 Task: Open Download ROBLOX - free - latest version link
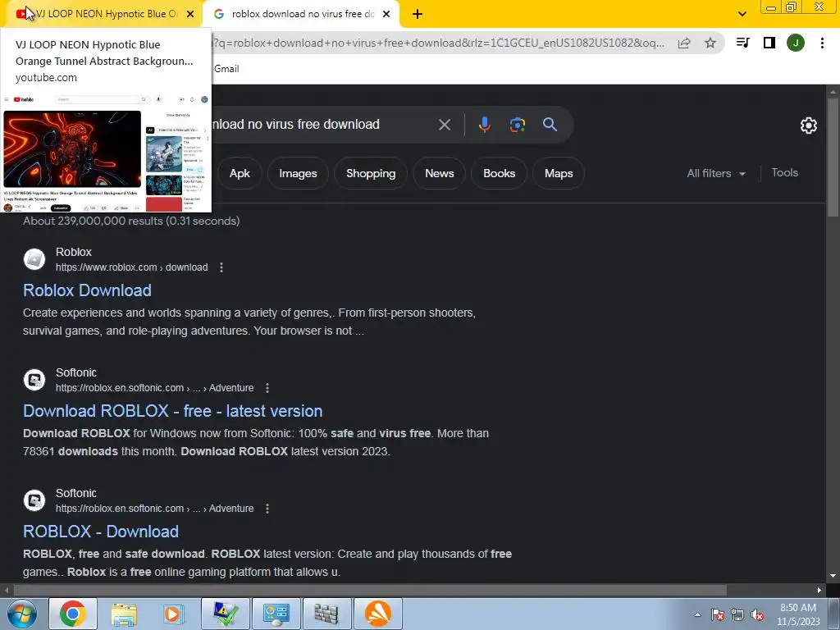click(173, 411)
